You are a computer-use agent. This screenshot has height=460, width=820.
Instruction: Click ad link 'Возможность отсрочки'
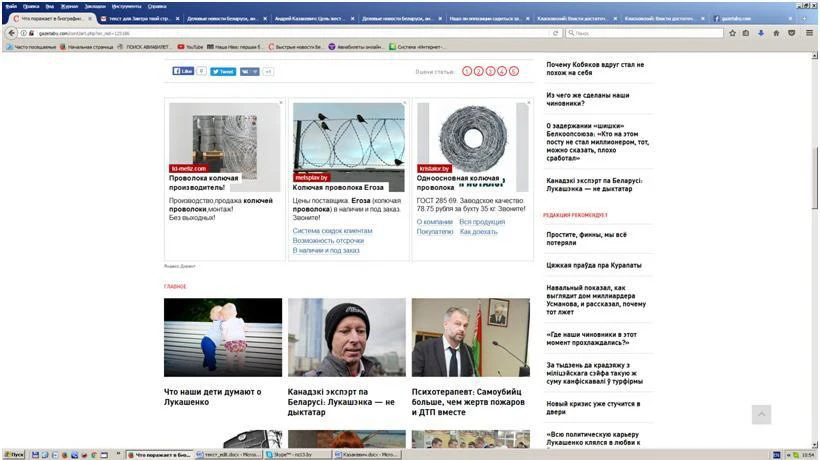(x=328, y=240)
